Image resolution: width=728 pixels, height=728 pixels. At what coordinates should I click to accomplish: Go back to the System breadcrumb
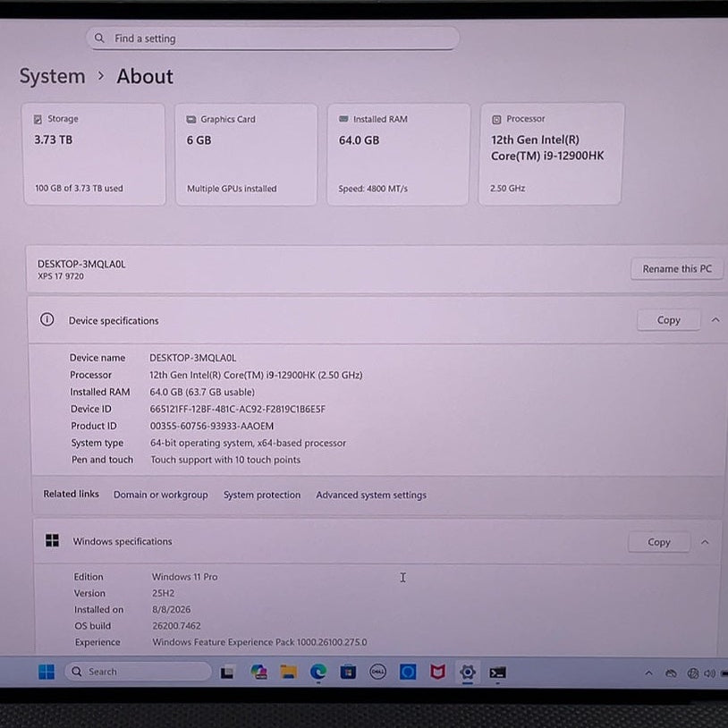pyautogui.click(x=52, y=76)
